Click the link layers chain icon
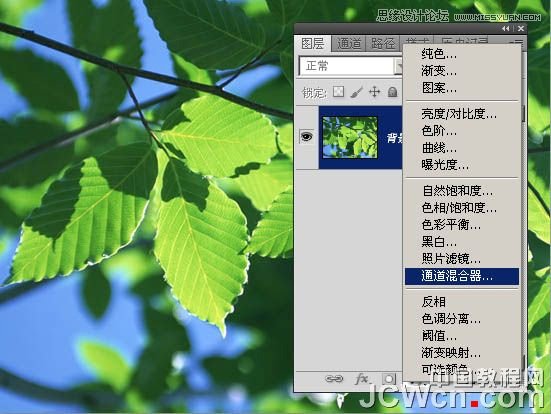 click(x=334, y=379)
